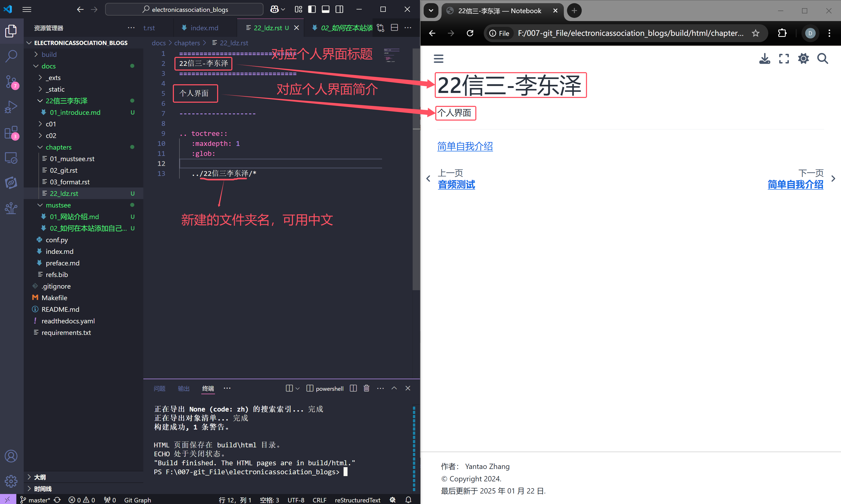Open the Copilot chat icon in title bar
This screenshot has height=504, width=841.
[x=275, y=9]
